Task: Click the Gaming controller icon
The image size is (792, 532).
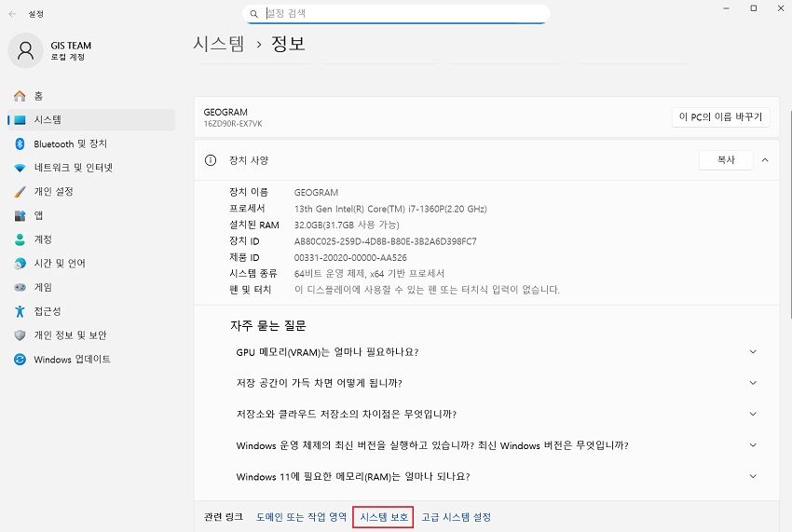Action: [20, 288]
